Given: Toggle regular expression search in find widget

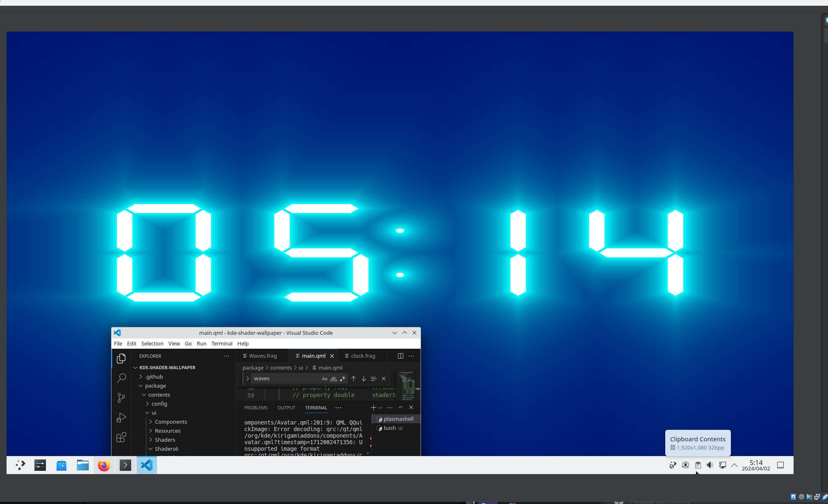Looking at the screenshot, I should coord(343,379).
